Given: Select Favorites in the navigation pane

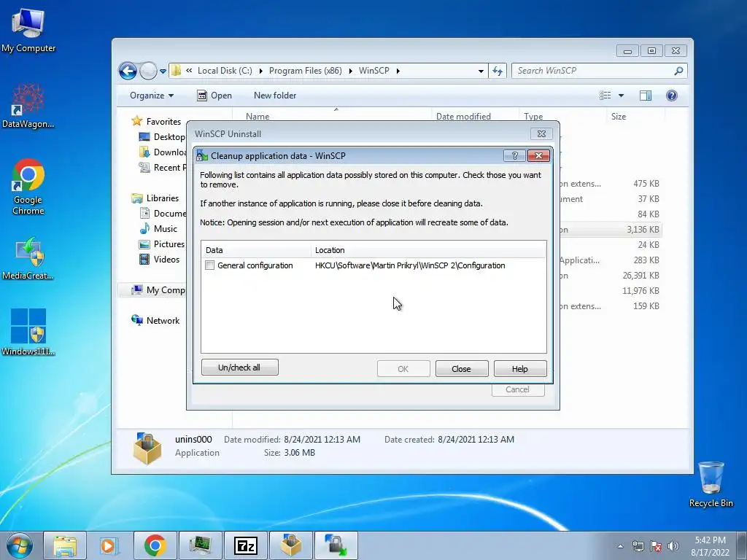Looking at the screenshot, I should coord(157,121).
